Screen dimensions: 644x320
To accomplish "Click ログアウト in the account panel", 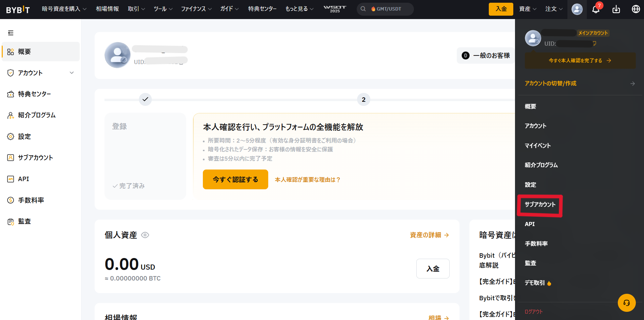I will [x=533, y=311].
